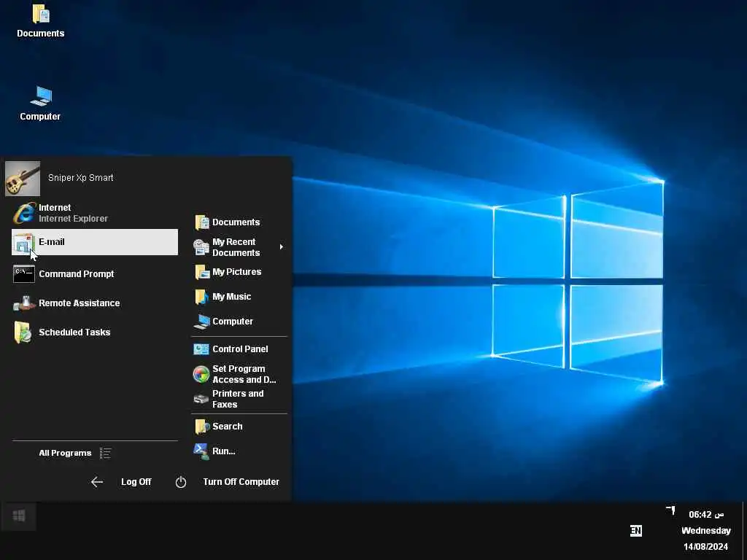Screen dimensions: 747x560
Task: Open Internet Explorer via the Internet label
Action: [55, 208]
